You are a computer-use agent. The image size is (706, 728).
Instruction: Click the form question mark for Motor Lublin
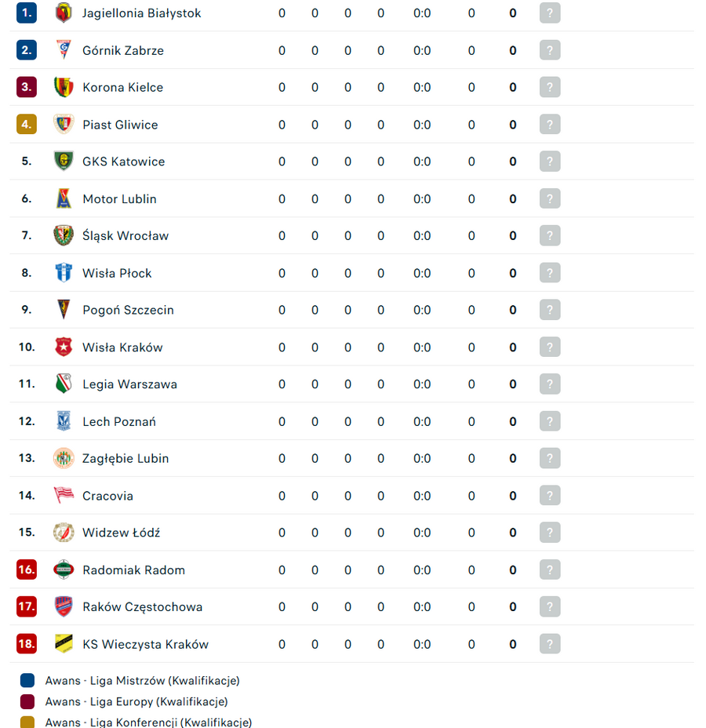[550, 198]
